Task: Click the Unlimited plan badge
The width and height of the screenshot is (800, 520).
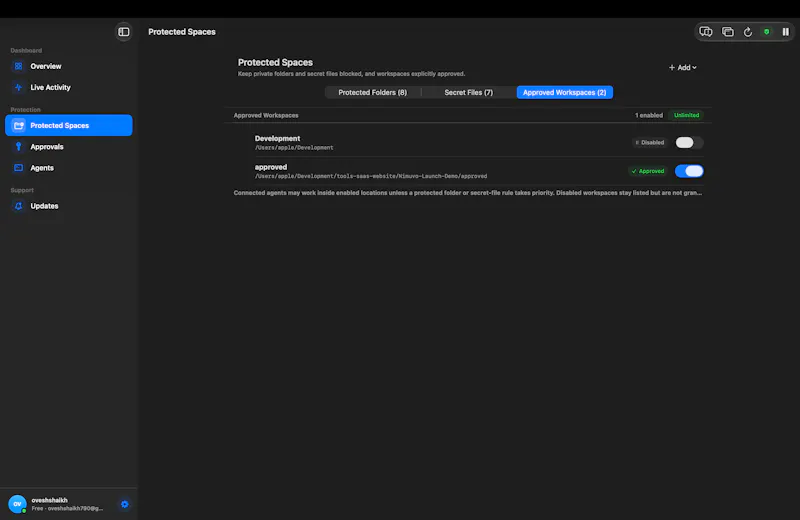Action: 686,115
